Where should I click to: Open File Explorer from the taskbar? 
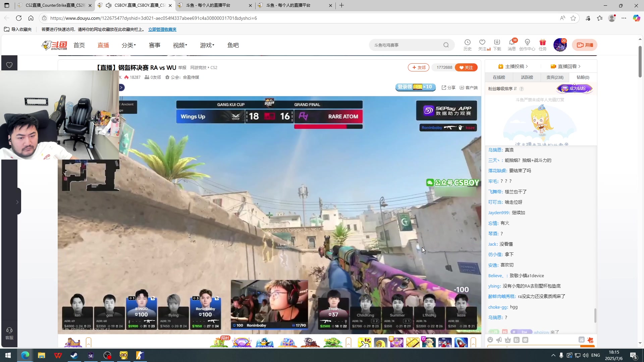[x=41, y=355]
